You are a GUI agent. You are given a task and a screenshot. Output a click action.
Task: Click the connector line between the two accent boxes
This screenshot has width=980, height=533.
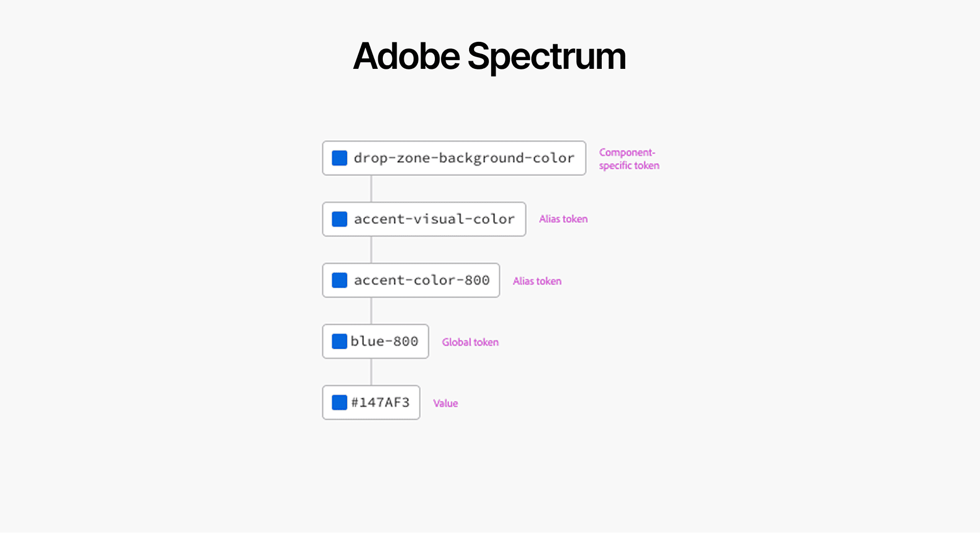click(x=371, y=250)
